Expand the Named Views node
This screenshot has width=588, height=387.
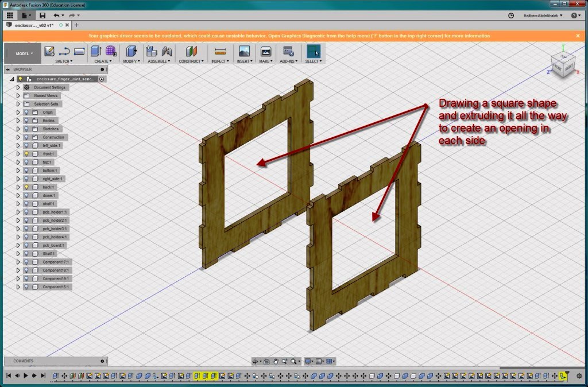[x=18, y=96]
